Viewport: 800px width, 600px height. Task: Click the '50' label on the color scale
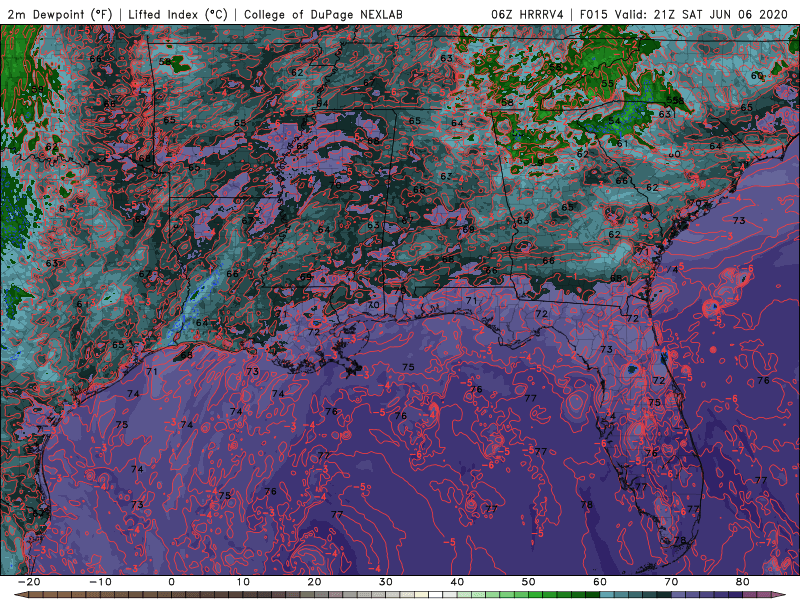pyautogui.click(x=529, y=582)
